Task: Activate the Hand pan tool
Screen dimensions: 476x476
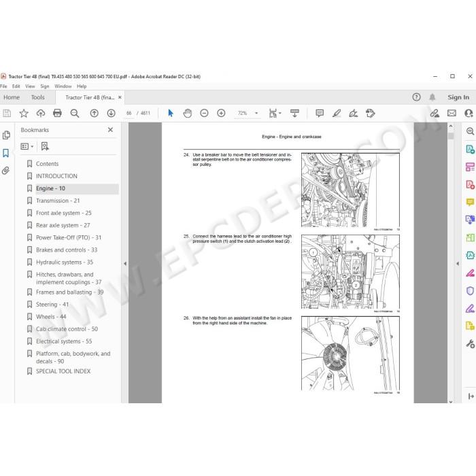Action: point(188,114)
